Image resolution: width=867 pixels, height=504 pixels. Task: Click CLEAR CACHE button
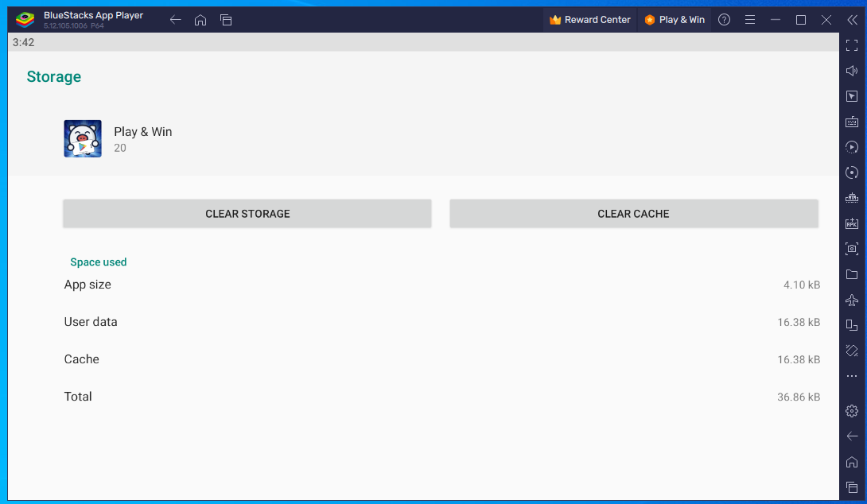coord(634,214)
